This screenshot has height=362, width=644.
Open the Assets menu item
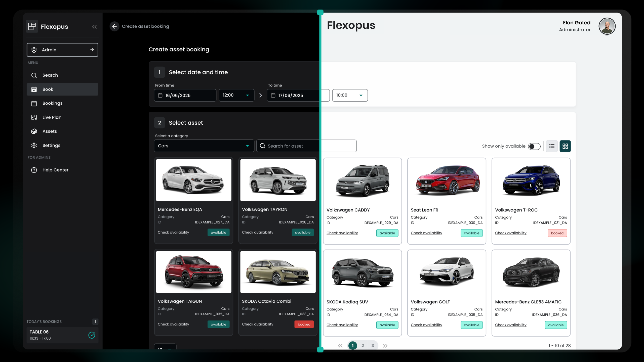(x=50, y=131)
